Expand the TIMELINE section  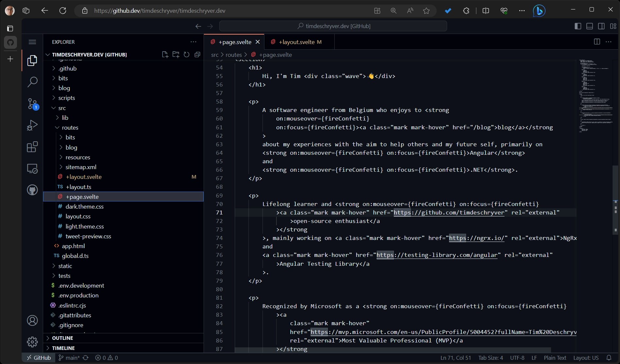63,348
